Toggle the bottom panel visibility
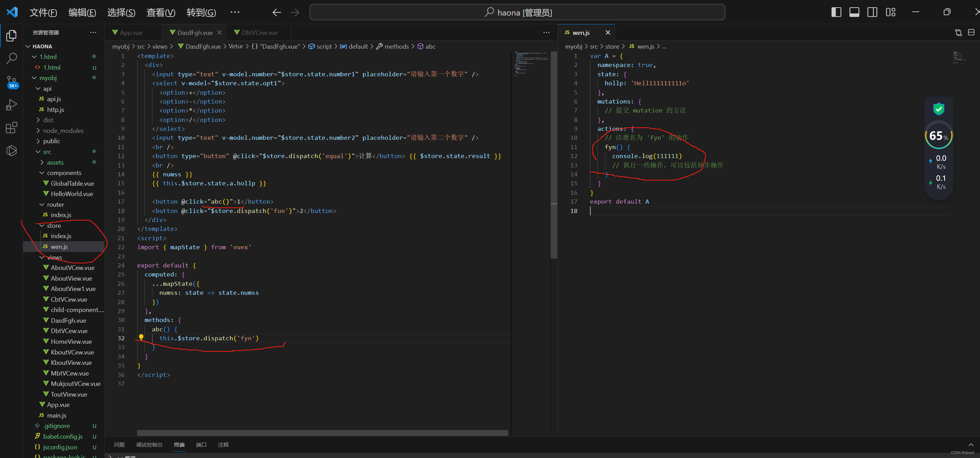Viewport: 980px width, 458px height. (x=854, y=12)
